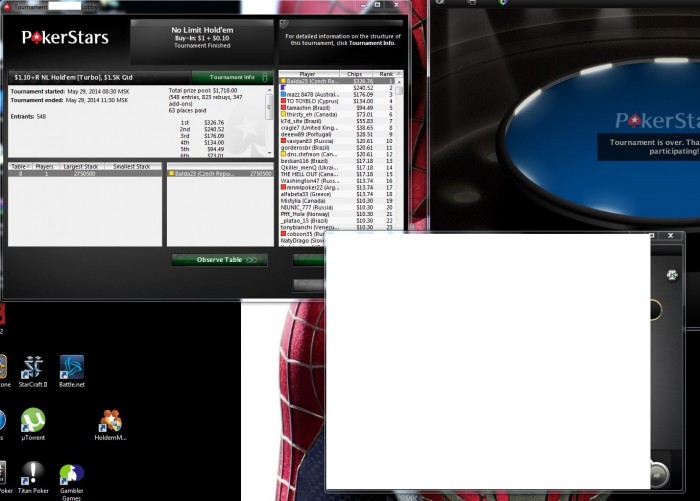Select alfabeta33 (Greece) row
Viewport: 700px width, 501px height.
click(x=337, y=194)
